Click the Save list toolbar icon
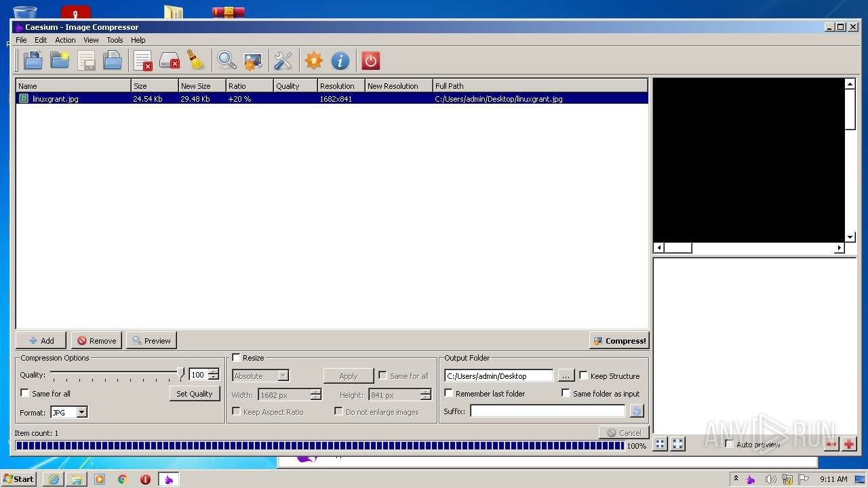Image resolution: width=868 pixels, height=488 pixels. pyautogui.click(x=86, y=61)
